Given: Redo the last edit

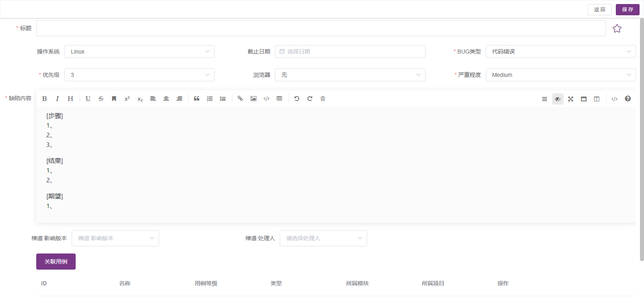Looking at the screenshot, I should click(310, 99).
